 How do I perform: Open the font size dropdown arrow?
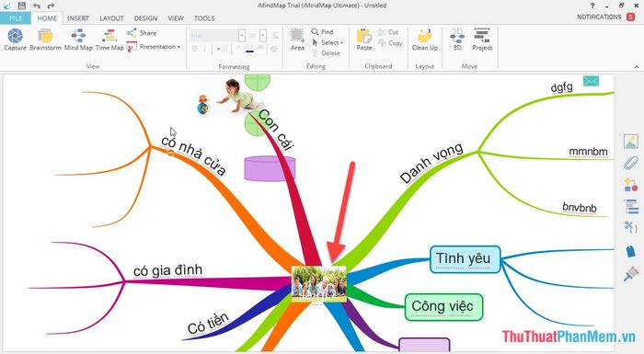click(263, 35)
